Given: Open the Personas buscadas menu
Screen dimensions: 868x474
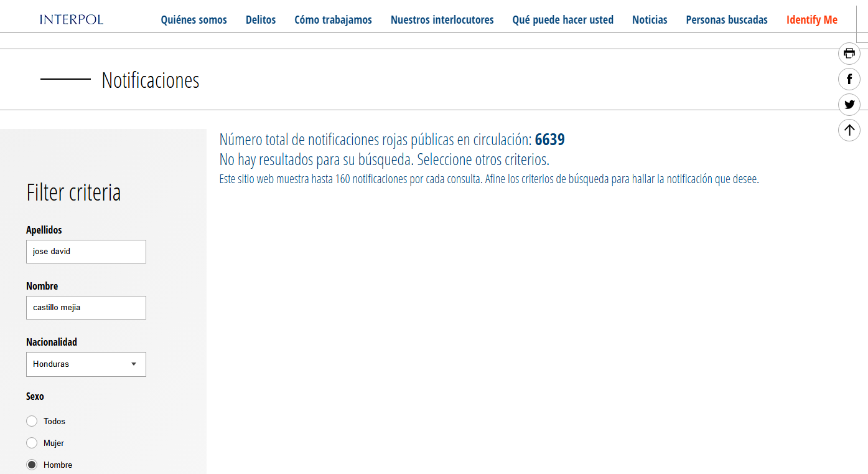Looking at the screenshot, I should pos(727,20).
